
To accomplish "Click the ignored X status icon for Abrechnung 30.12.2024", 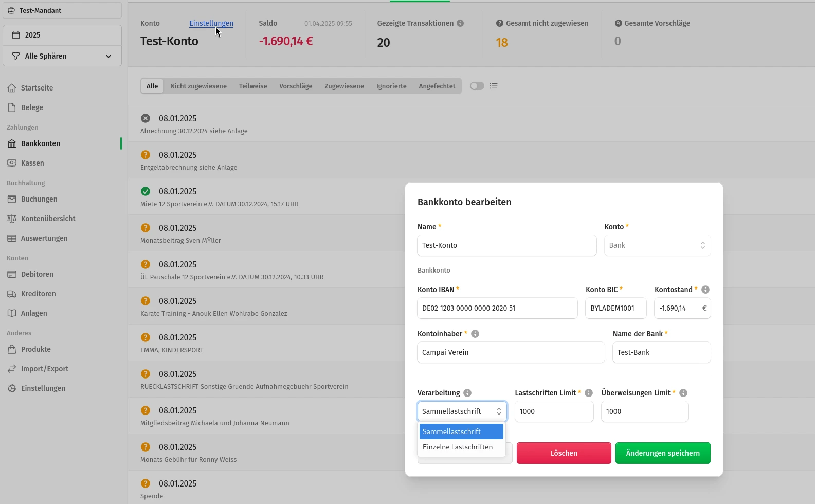I will [146, 118].
